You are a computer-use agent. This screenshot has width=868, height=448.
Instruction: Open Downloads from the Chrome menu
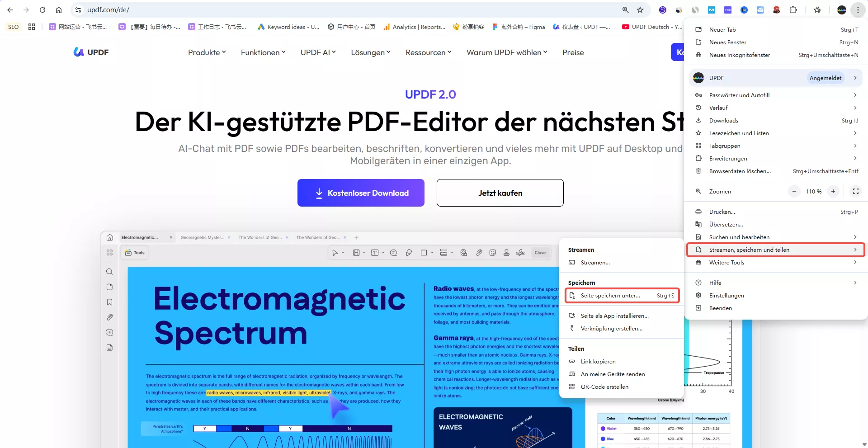[x=776, y=120]
